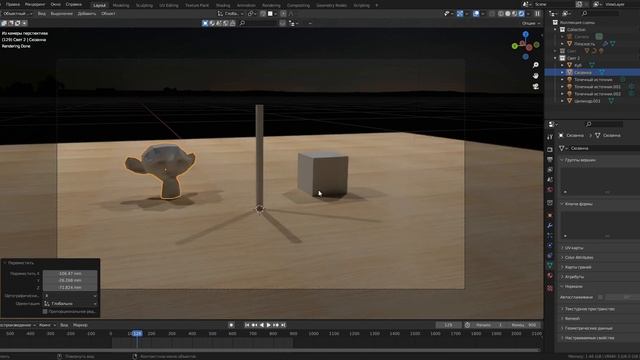The width and height of the screenshot is (640, 360).
Task: Click the timeline auto-keying record dot
Action: (231, 325)
